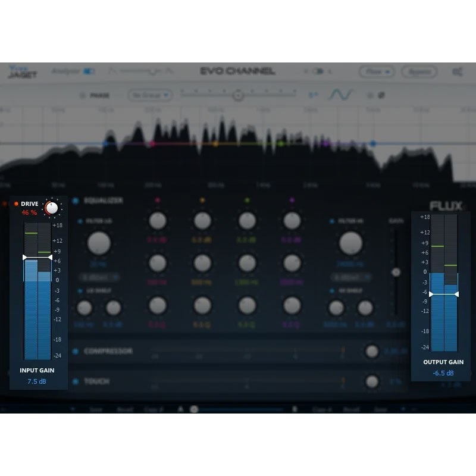Click the pink band gain knob
The image size is (476, 476).
tap(158, 221)
